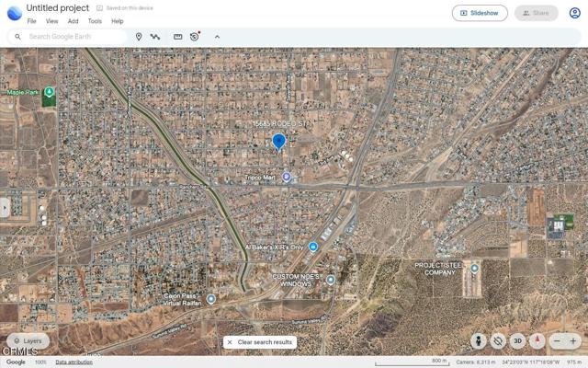Open the Layers panel
The width and height of the screenshot is (588, 368).
click(27, 341)
